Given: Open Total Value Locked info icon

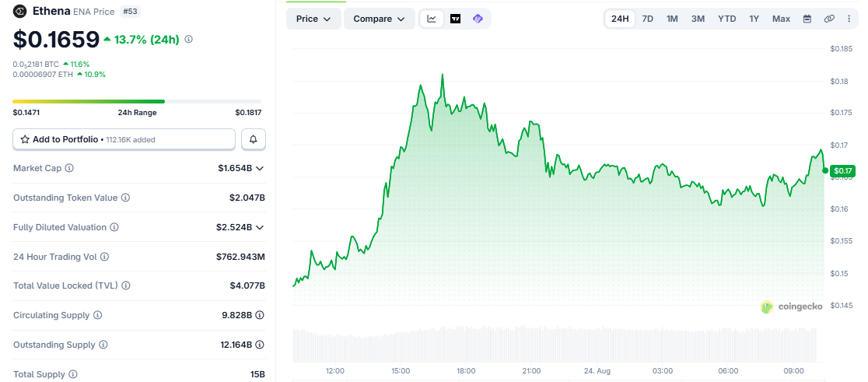Looking at the screenshot, I should click(x=126, y=286).
